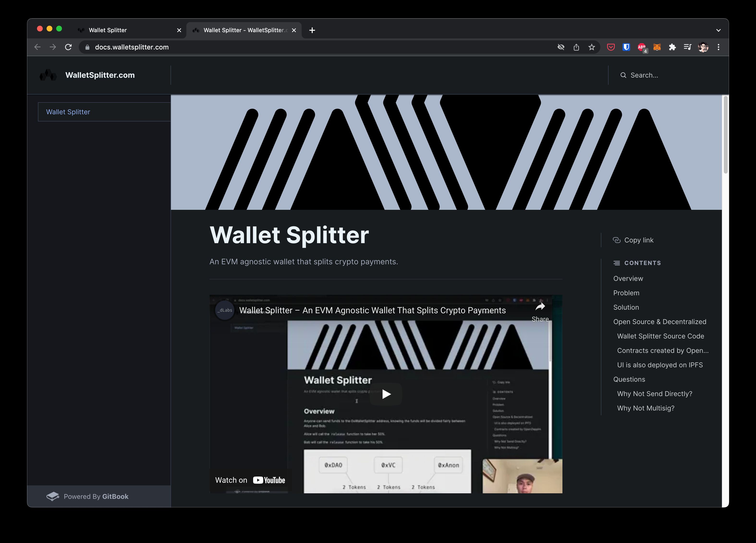Reload the current page
This screenshot has width=756, height=543.
point(68,47)
